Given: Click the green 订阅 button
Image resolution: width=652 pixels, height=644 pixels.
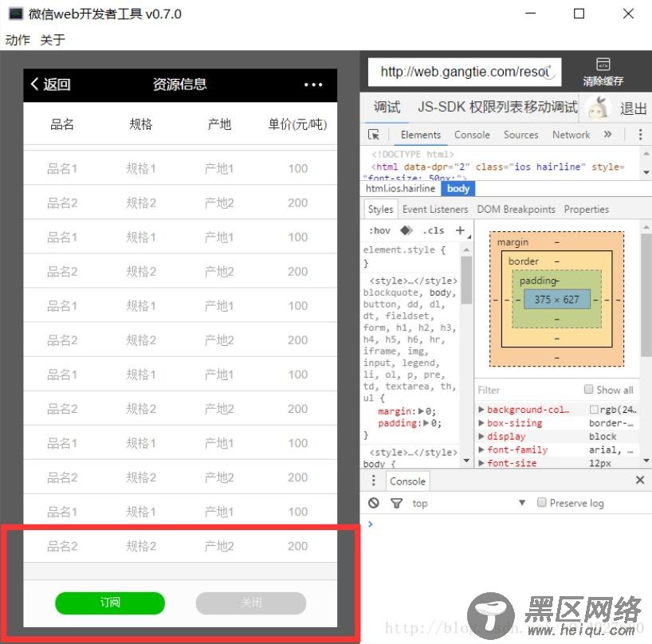Looking at the screenshot, I should pyautogui.click(x=110, y=603).
